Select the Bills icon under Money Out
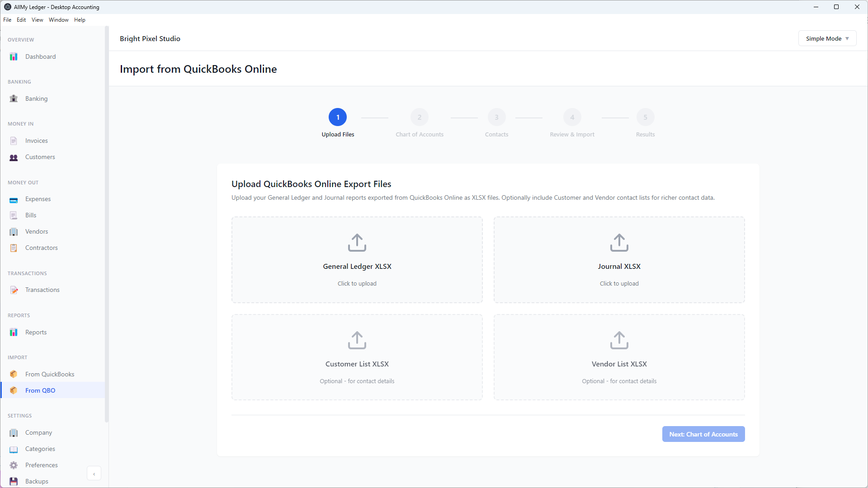This screenshot has height=488, width=868. (13, 215)
